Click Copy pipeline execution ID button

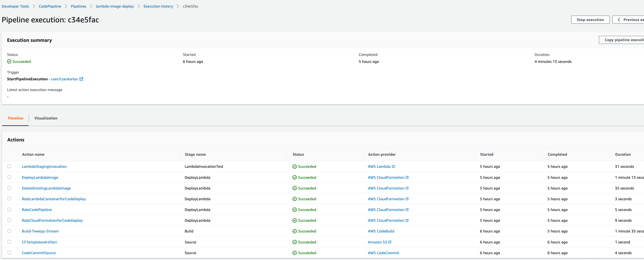[621, 40]
